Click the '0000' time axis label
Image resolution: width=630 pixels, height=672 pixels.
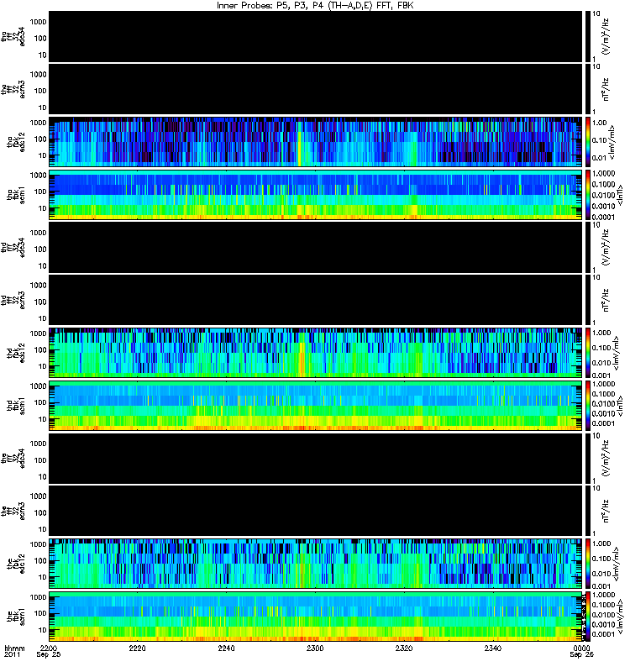[x=581, y=648]
